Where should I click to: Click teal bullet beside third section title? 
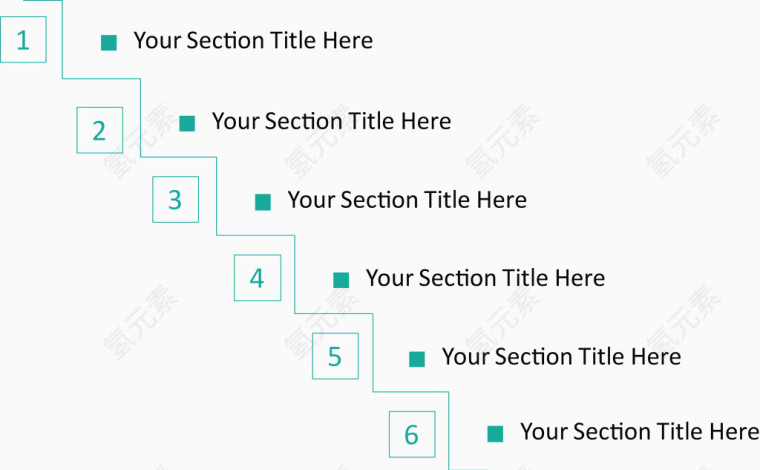pos(263,202)
